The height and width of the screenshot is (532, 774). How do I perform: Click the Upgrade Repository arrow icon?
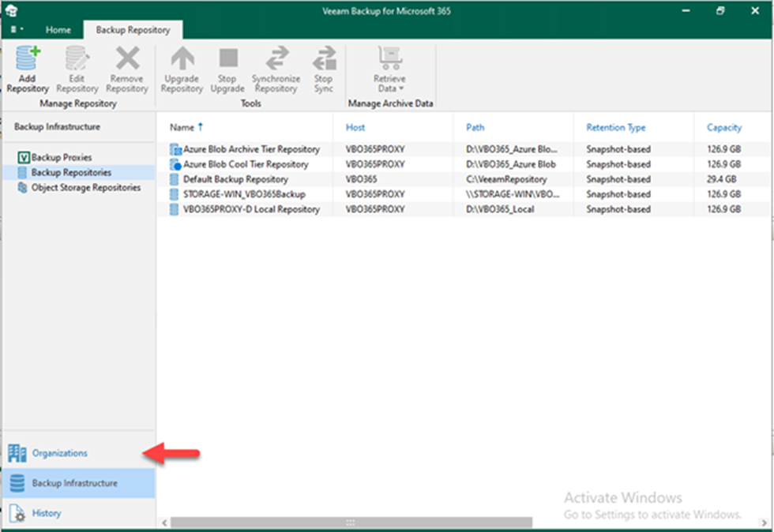(182, 58)
